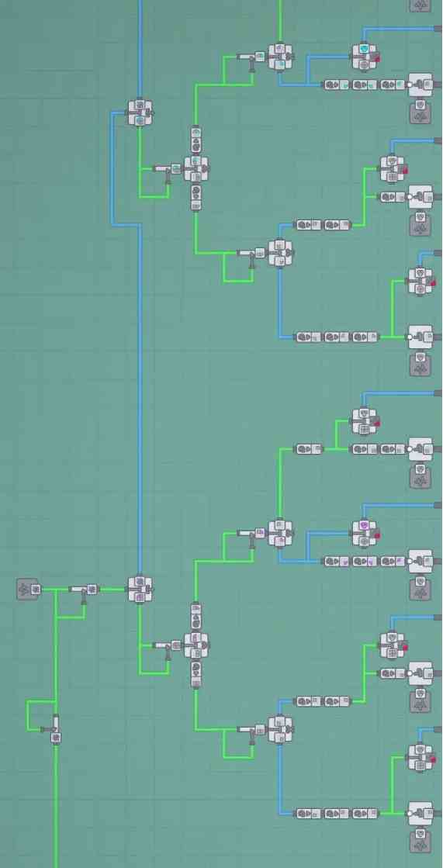Select the white output building ending the purple chain

(421, 561)
